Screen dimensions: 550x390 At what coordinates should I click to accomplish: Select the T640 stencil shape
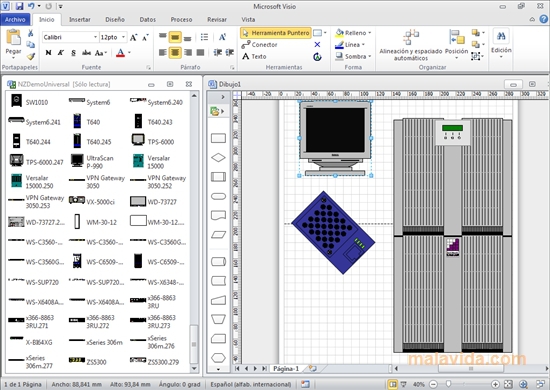pos(87,121)
